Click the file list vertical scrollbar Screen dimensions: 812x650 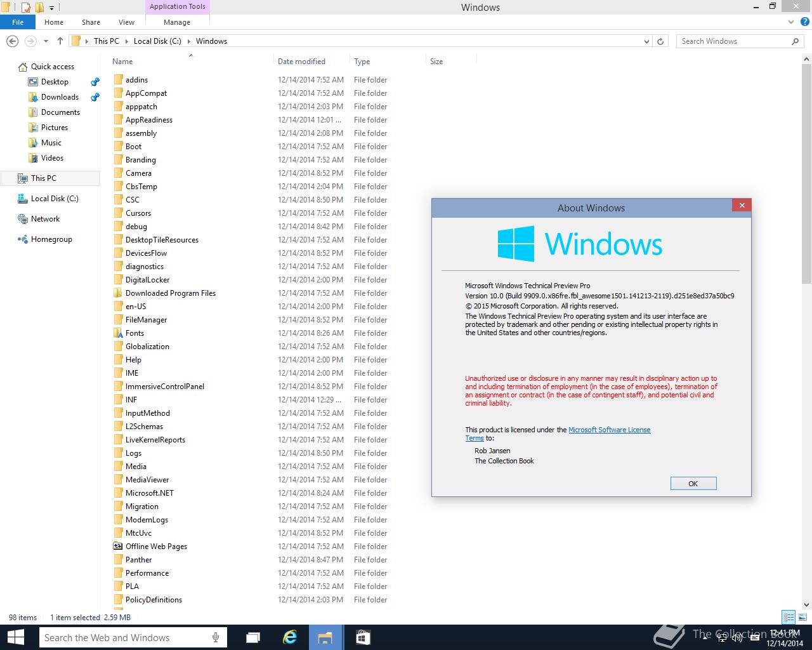(807, 174)
